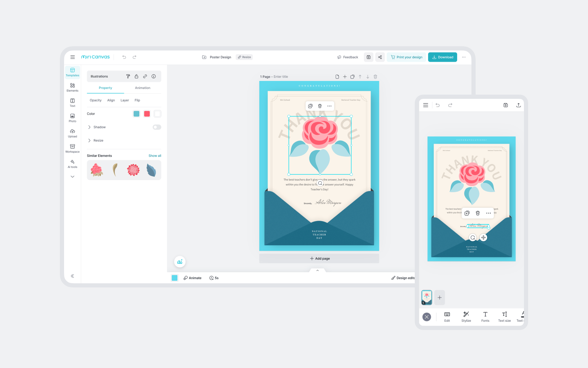Open floating toolbar more options on rose
Screen dimensions: 588x368
pos(329,106)
